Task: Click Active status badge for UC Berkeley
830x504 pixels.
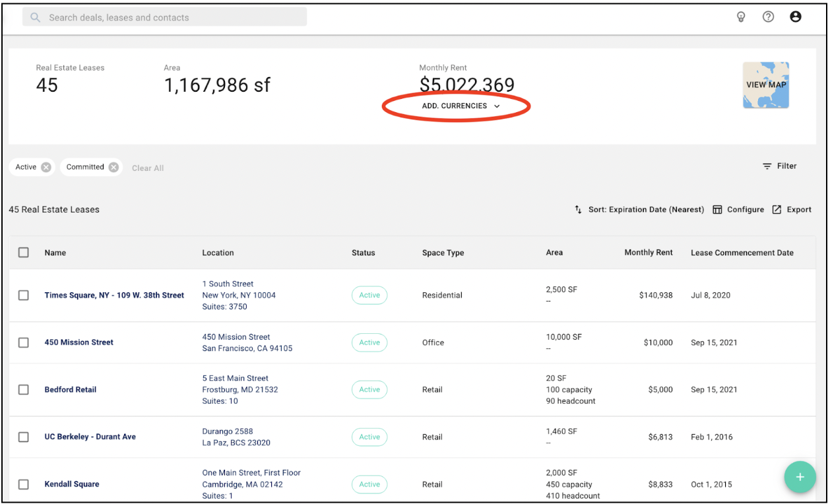Action: pos(369,437)
